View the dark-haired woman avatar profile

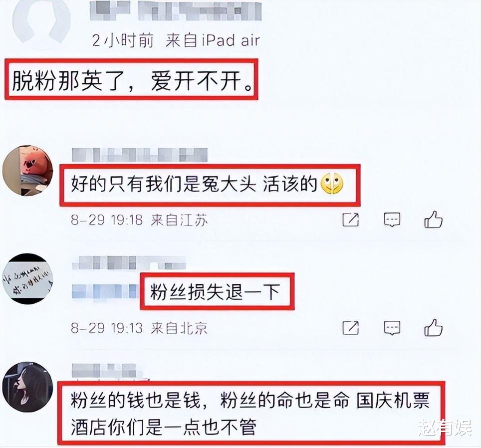click(x=27, y=387)
